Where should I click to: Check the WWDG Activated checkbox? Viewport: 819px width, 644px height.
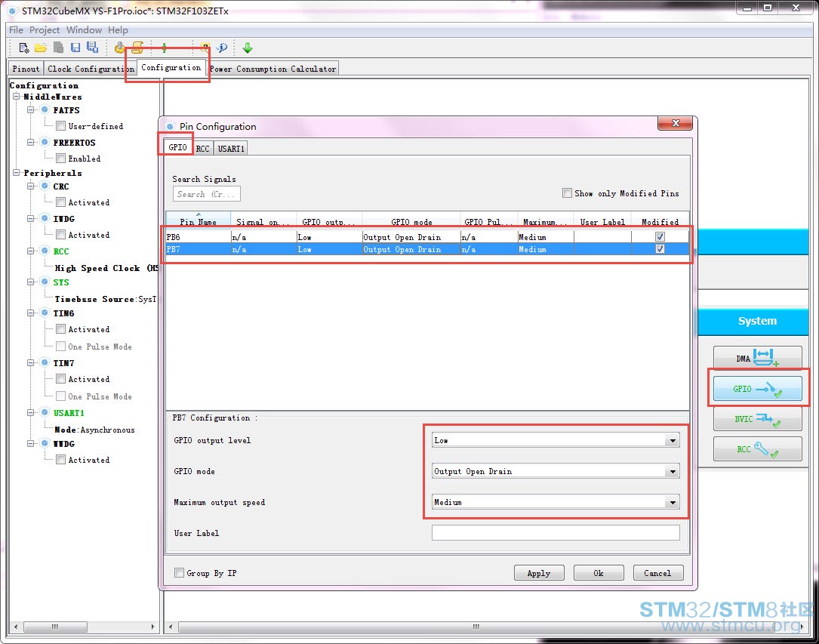(x=61, y=460)
